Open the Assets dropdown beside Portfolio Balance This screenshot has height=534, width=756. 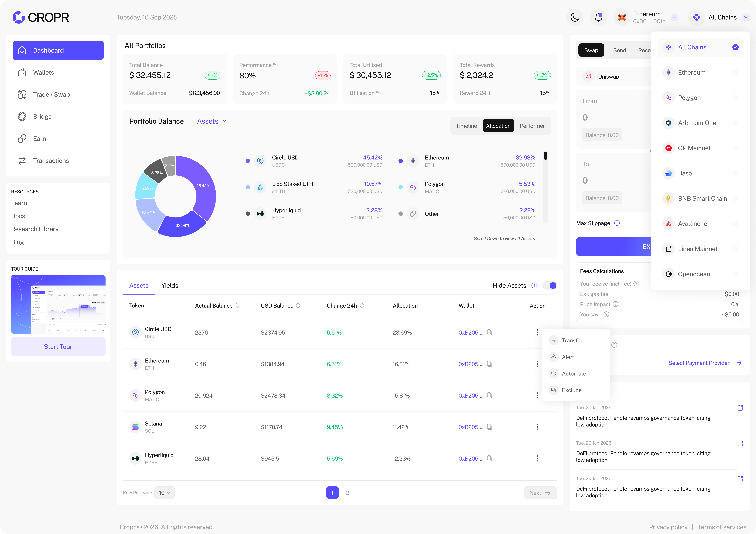pos(212,121)
